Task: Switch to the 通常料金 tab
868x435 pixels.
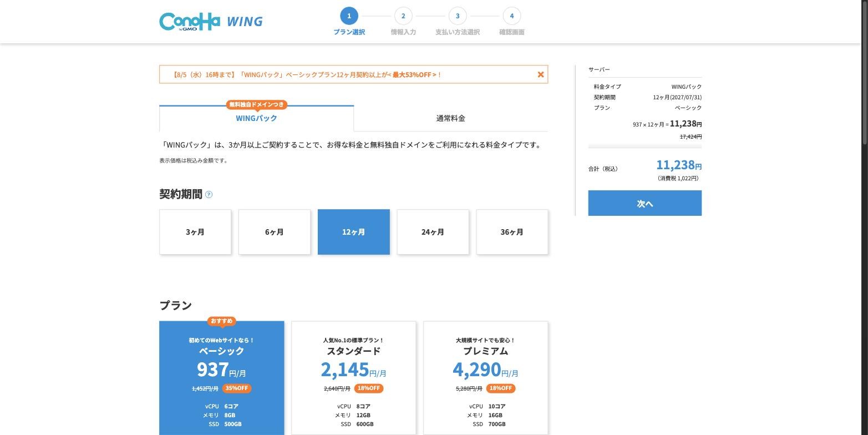Action: tap(451, 118)
